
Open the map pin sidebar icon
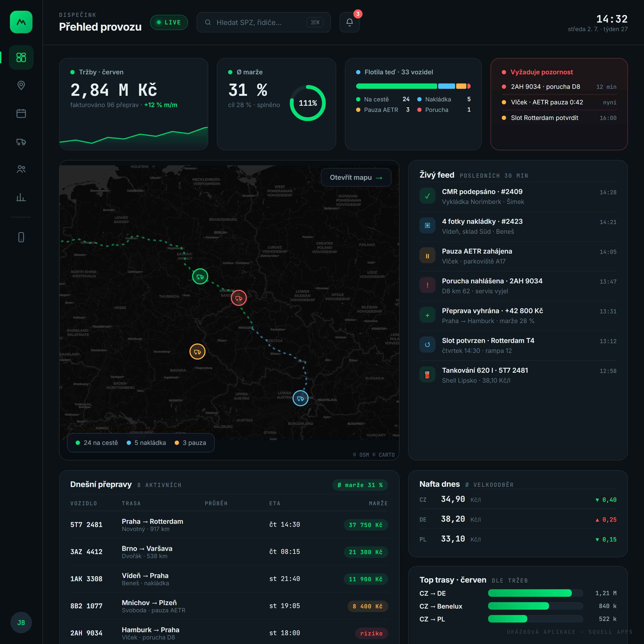tap(21, 85)
